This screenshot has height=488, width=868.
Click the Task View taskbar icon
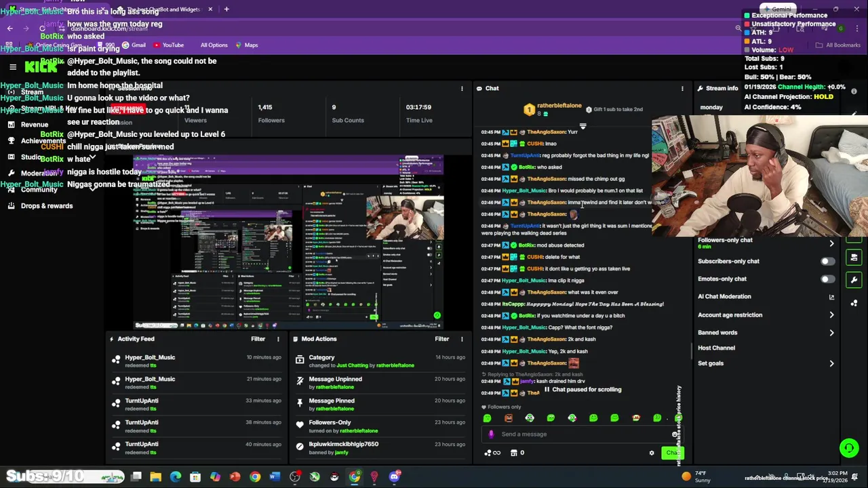point(136,476)
